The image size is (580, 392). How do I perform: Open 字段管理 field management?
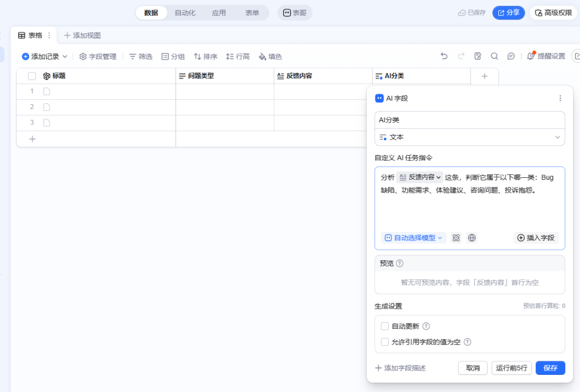pyautogui.click(x=98, y=56)
